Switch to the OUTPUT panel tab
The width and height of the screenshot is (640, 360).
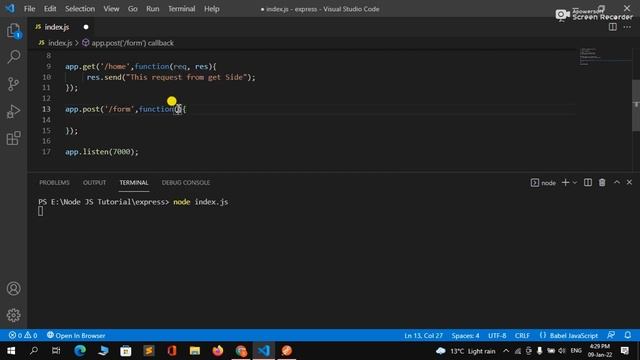(x=94, y=182)
